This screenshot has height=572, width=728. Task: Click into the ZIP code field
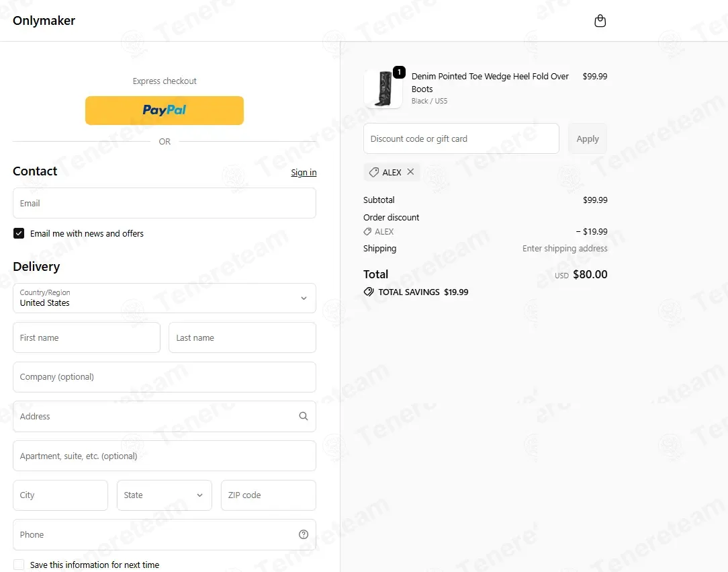(269, 495)
